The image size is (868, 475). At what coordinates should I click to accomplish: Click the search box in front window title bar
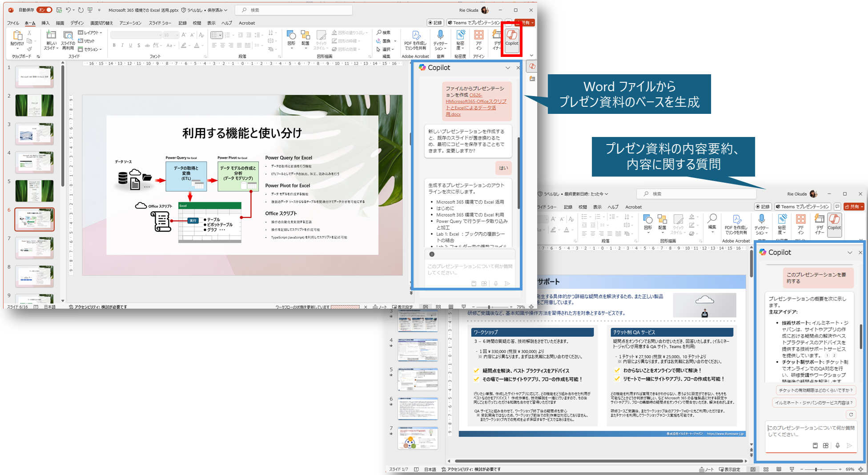coord(293,10)
